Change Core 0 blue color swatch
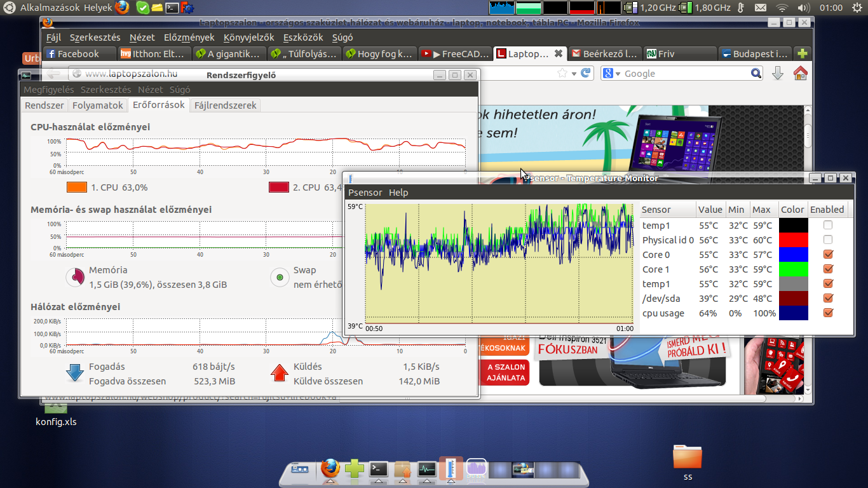868x488 pixels. 793,254
